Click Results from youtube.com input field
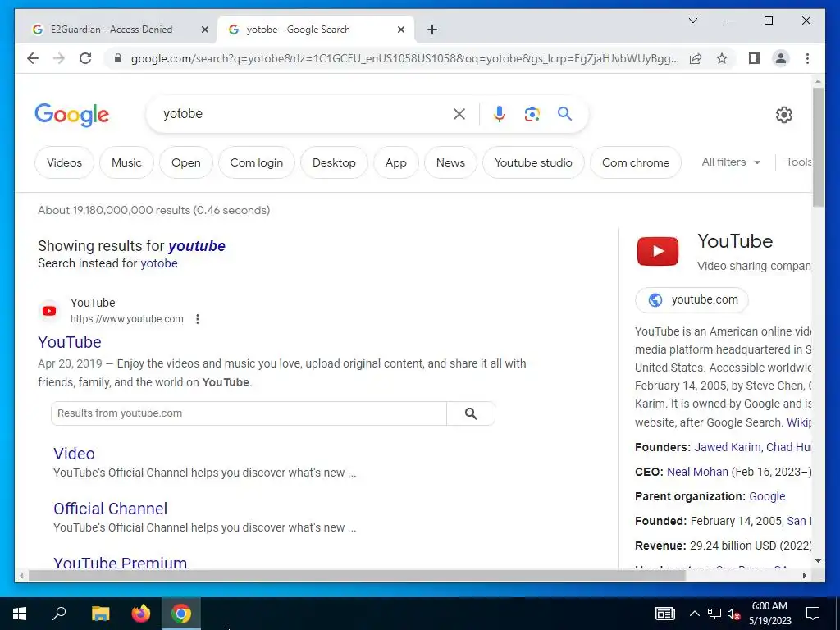This screenshot has width=840, height=630. pyautogui.click(x=249, y=413)
